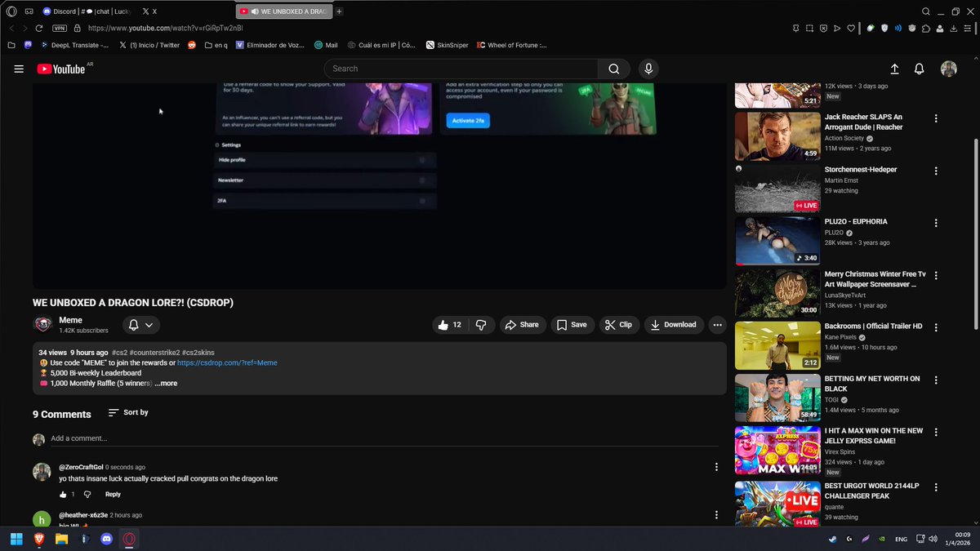Reply to the ZeroCraftGol comment

coord(113,495)
